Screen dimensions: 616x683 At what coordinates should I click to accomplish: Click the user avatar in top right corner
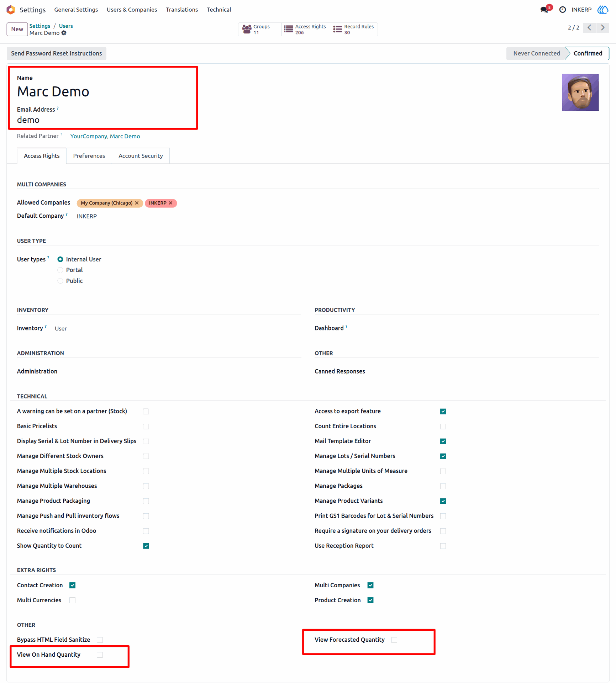tap(602, 10)
